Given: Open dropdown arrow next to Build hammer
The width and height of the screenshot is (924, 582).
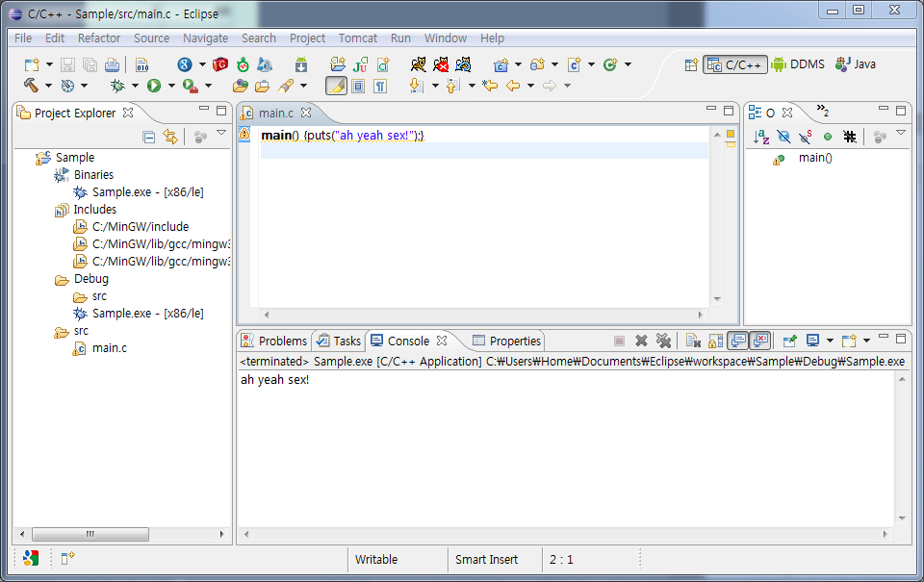Looking at the screenshot, I should click(48, 86).
